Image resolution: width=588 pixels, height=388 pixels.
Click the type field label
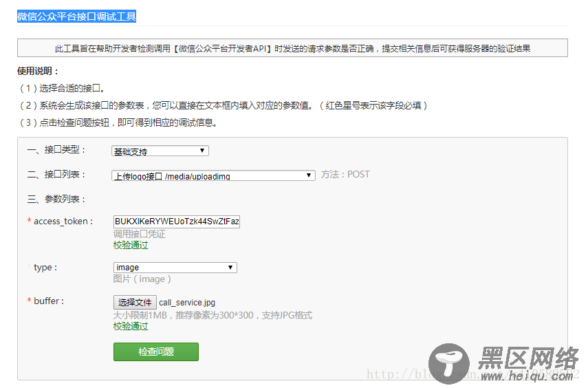[45, 268]
